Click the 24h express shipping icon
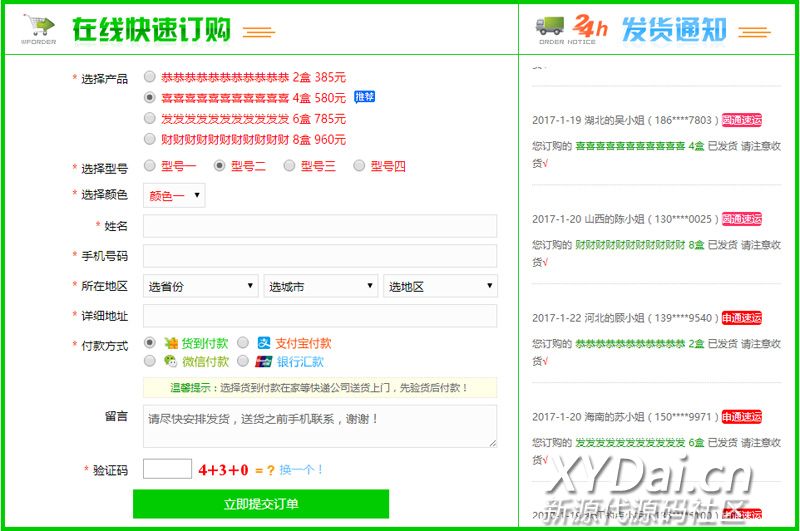Image resolution: width=800 pixels, height=531 pixels. [x=590, y=26]
